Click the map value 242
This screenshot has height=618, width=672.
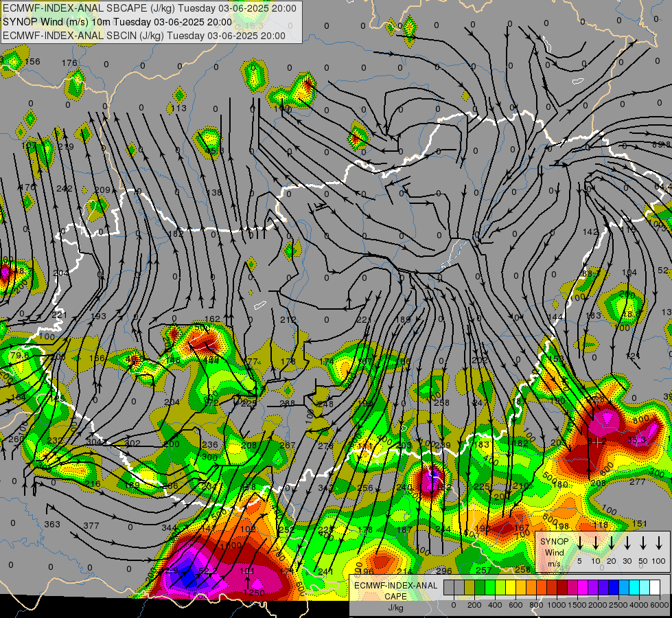point(65,188)
